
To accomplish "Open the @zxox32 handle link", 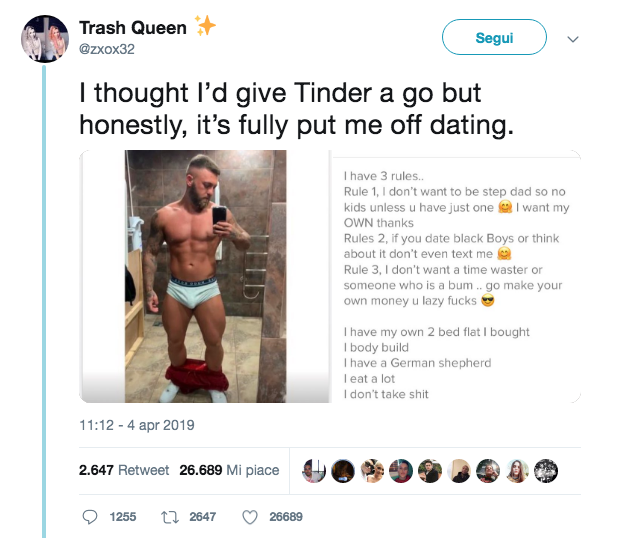I will tap(107, 49).
